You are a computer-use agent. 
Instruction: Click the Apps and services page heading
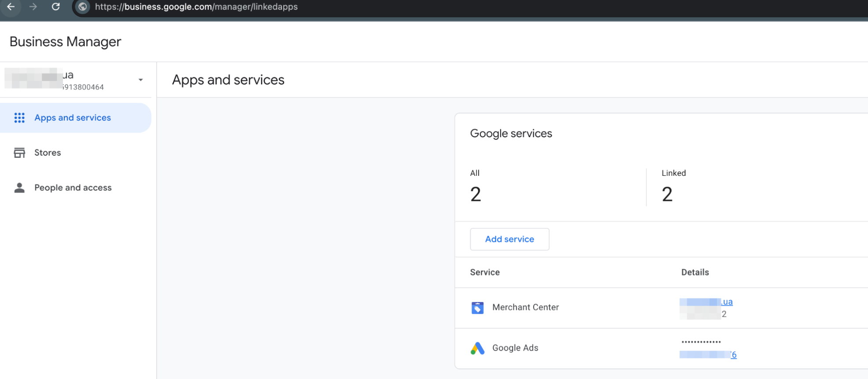click(x=228, y=80)
